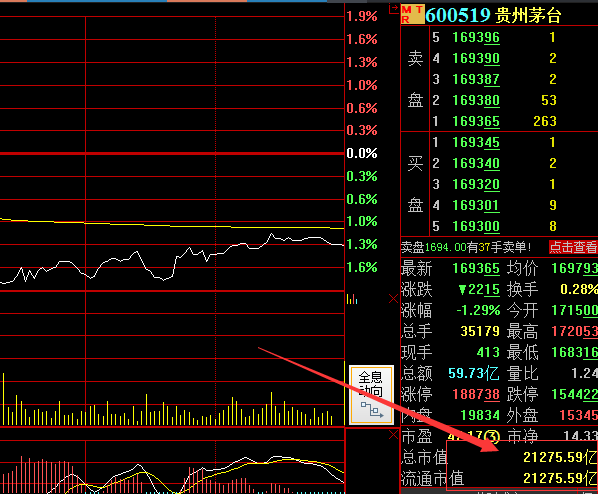Click the 换手 value 0.28%
Image resolution: width=598 pixels, height=494 pixels.
coord(579,290)
